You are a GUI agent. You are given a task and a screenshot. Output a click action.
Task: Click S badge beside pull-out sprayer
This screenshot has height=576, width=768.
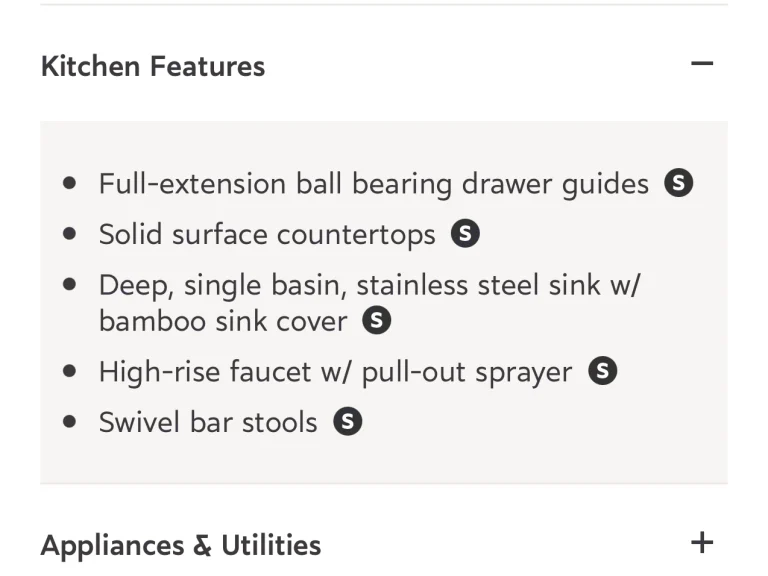(x=602, y=371)
